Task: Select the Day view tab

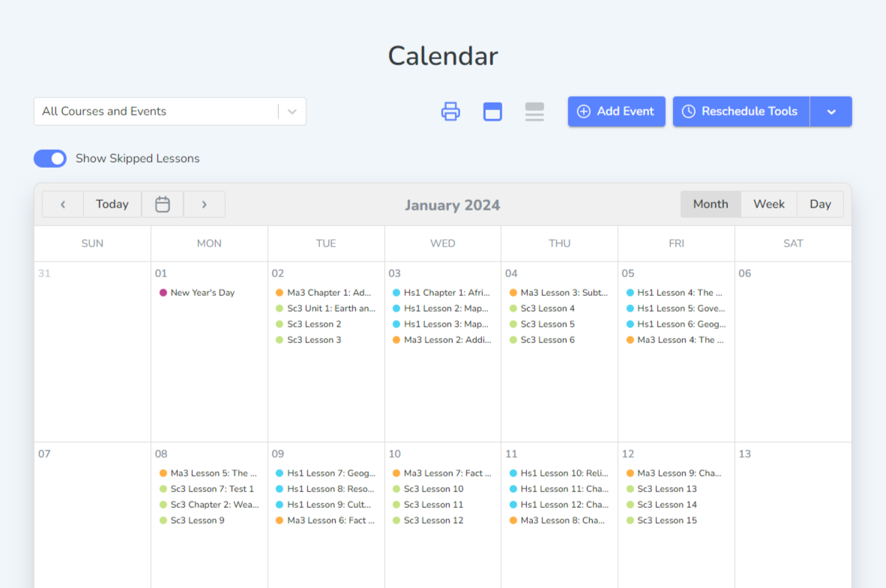Action: (x=820, y=204)
